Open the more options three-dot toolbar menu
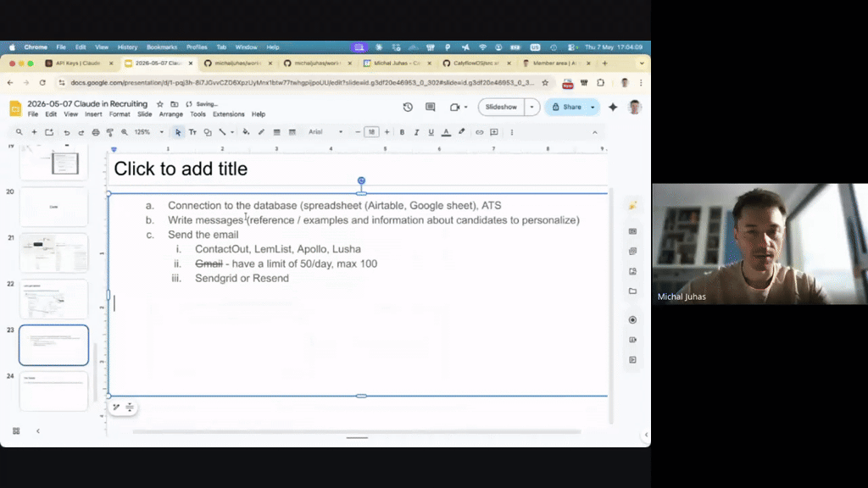 pos(511,132)
